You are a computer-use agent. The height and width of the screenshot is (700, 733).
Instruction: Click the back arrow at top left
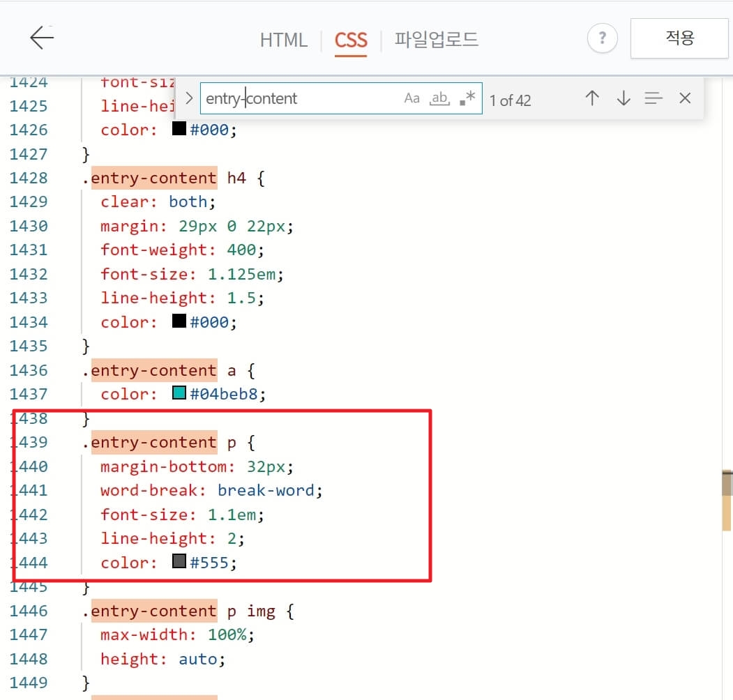41,38
